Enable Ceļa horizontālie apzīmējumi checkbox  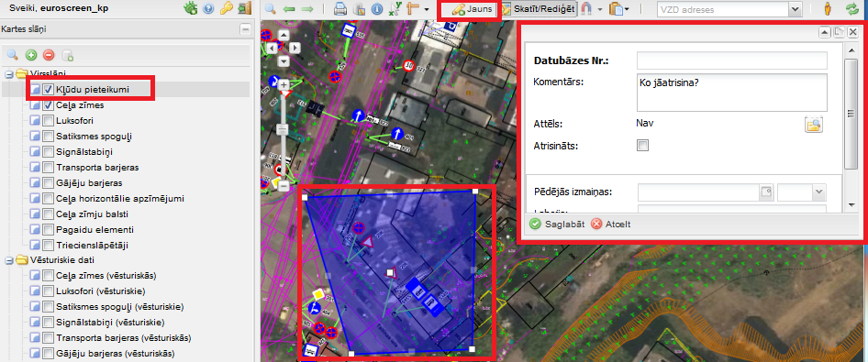(x=48, y=198)
